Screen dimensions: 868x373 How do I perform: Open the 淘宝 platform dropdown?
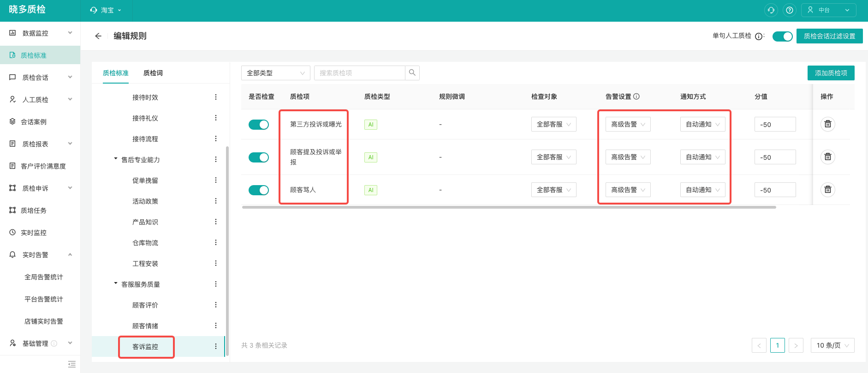click(106, 10)
